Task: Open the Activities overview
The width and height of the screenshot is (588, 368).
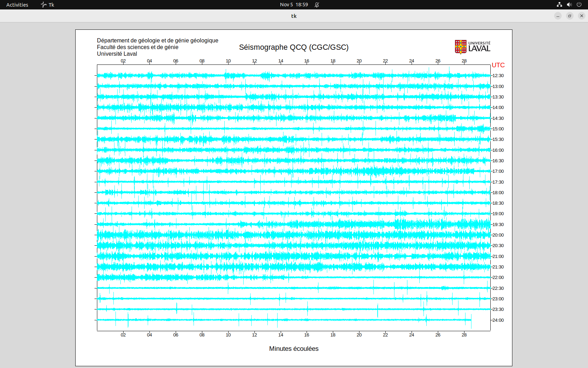Action: [17, 5]
